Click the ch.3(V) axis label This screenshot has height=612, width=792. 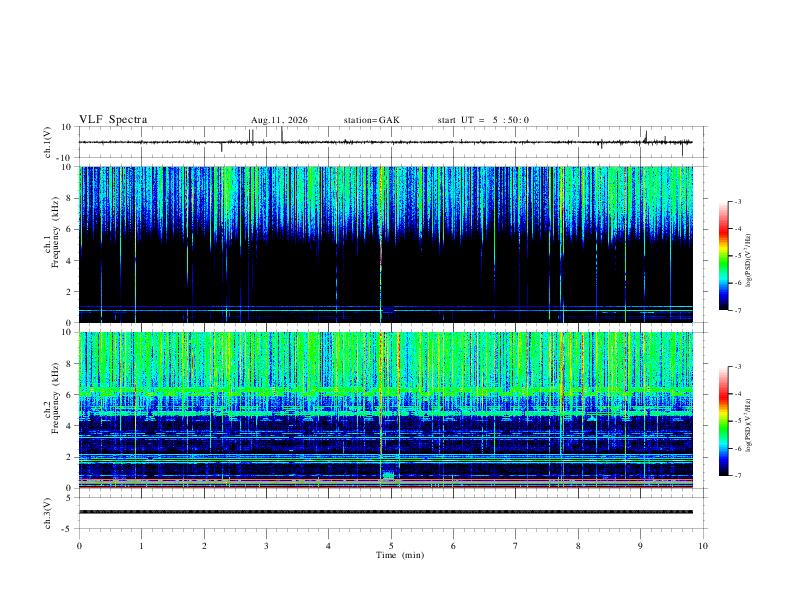pos(48,513)
